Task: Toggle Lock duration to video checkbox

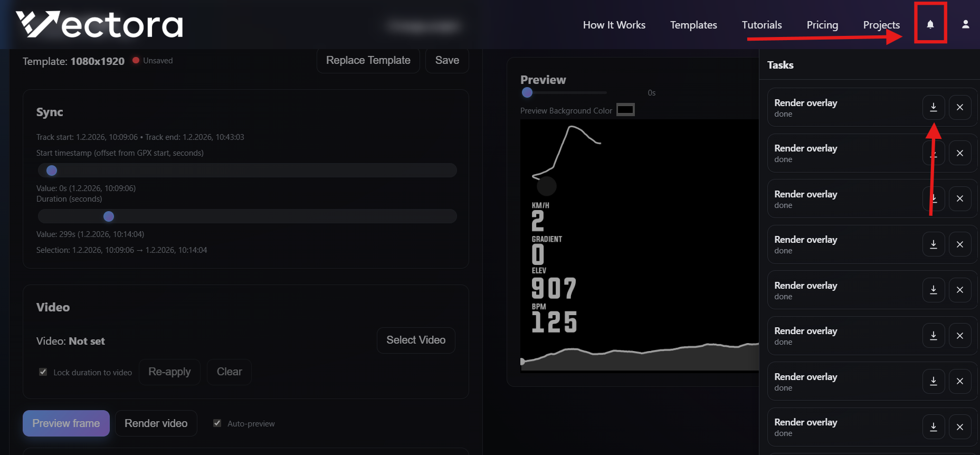Action: pyautogui.click(x=43, y=372)
